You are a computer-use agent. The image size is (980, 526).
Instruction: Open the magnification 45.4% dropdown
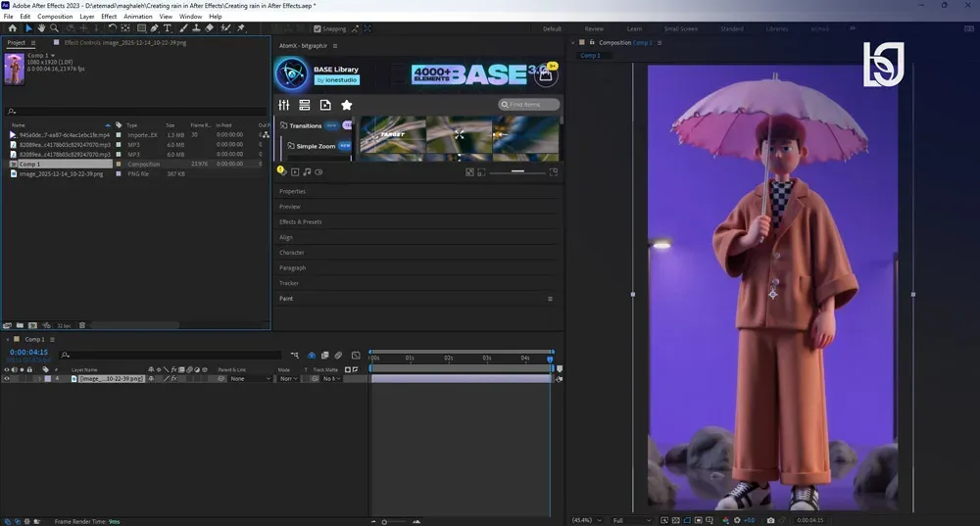tap(587, 520)
